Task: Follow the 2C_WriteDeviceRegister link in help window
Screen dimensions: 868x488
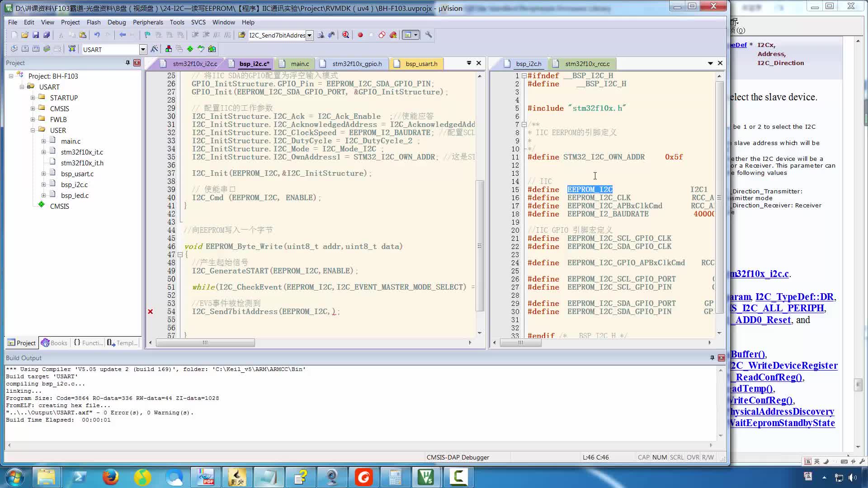Action: point(784,366)
